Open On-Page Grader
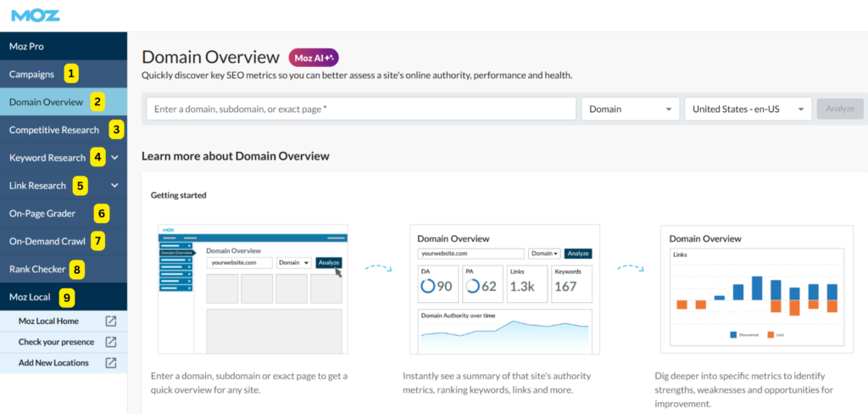Screen dimensions: 868x414 (x=64, y=214)
